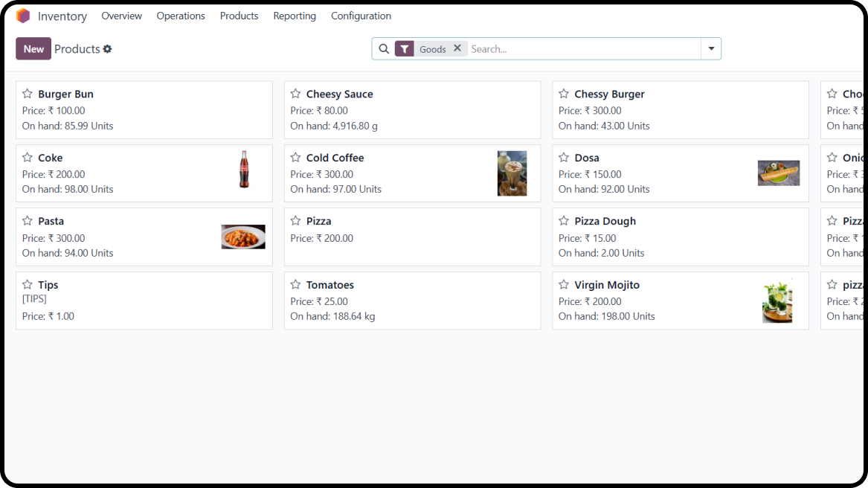Toggle Burger Bun as a favorite
The height and width of the screenshot is (488, 868).
click(x=27, y=94)
